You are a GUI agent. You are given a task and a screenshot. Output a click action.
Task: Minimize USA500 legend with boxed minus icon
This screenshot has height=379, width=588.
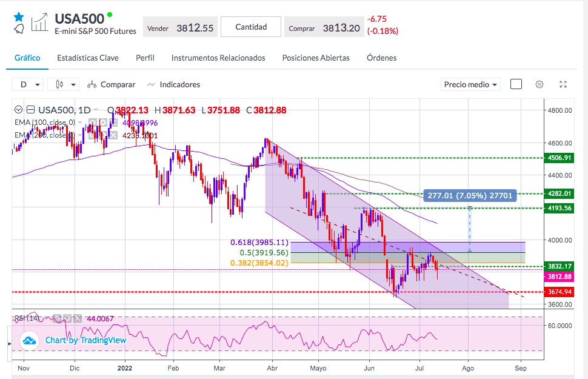click(31, 110)
